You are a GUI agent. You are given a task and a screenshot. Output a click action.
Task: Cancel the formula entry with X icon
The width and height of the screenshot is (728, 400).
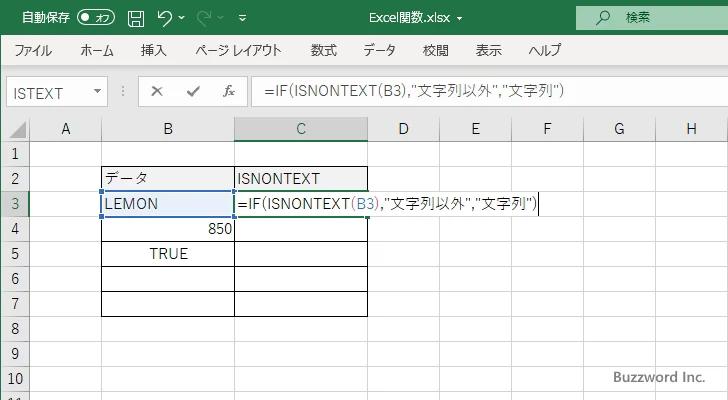(x=157, y=91)
